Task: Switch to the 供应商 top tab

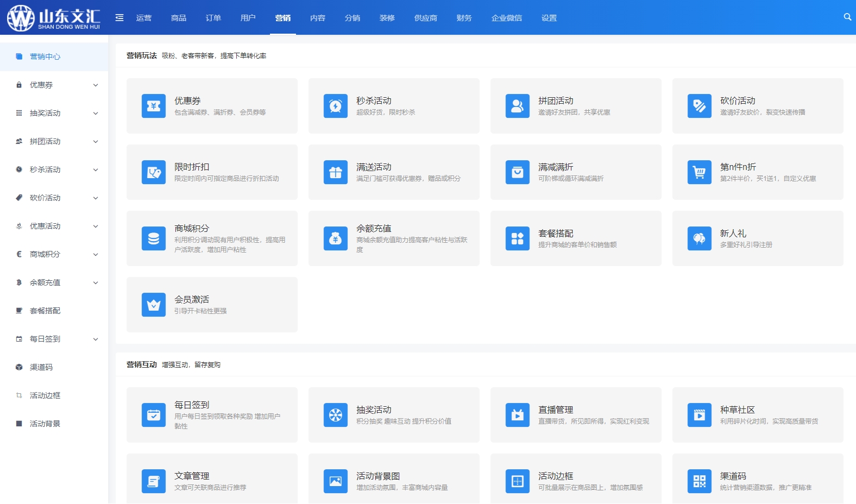Action: pyautogui.click(x=426, y=18)
